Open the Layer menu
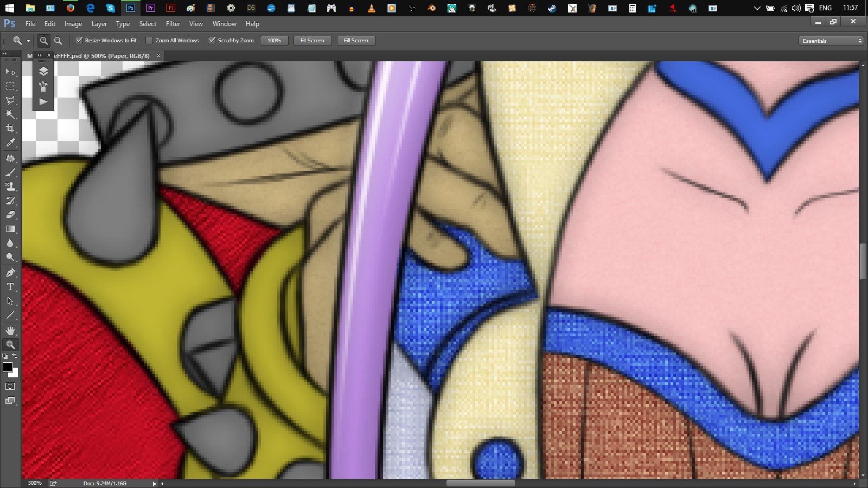This screenshot has width=868, height=488. pos(99,24)
